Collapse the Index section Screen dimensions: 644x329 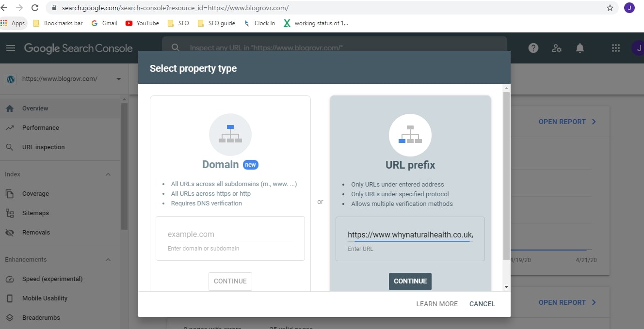click(108, 174)
